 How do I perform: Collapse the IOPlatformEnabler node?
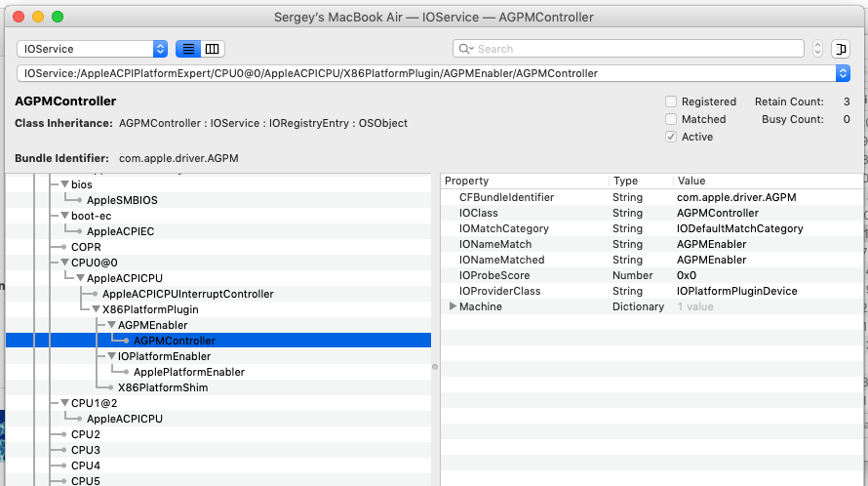pyautogui.click(x=111, y=356)
